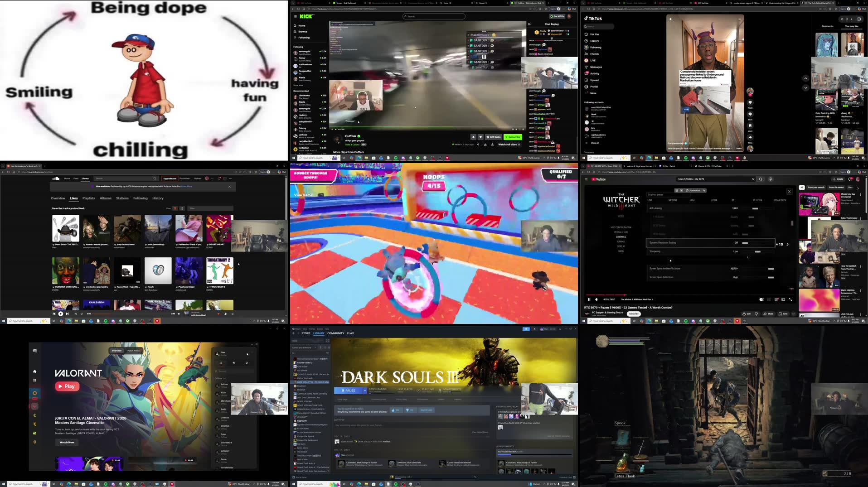Click Subscribe on Cuffem's Kick channel
Screen dimensions: 868x487
pos(513,137)
